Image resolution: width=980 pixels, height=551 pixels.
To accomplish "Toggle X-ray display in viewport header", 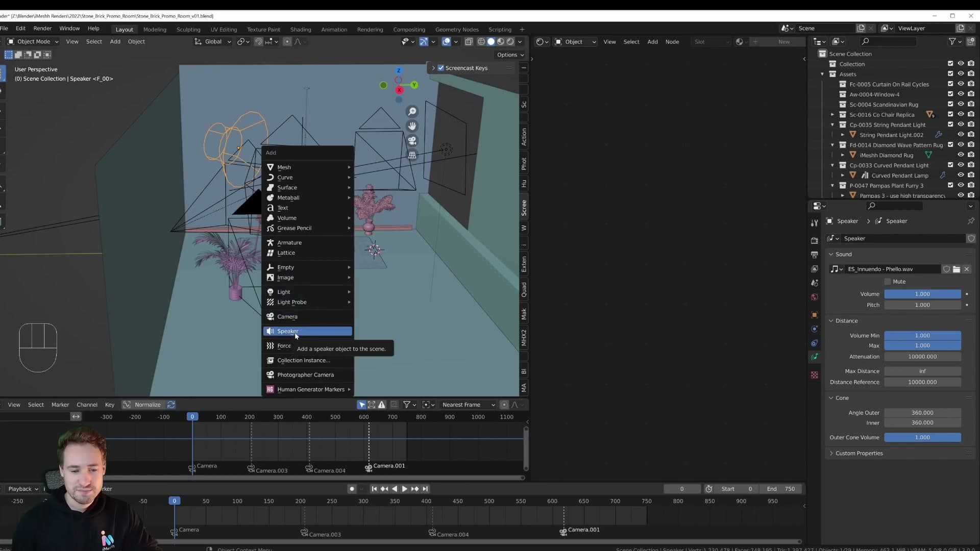I will point(469,42).
